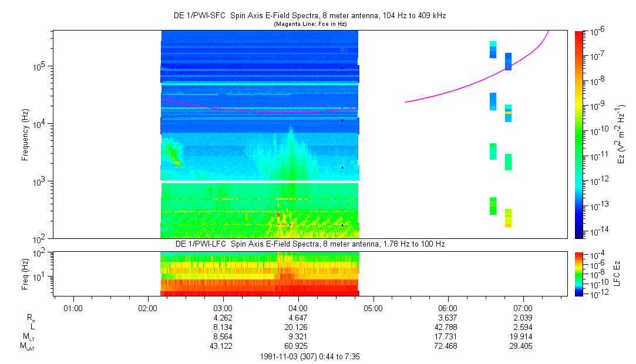Click the upper Ez color scale bar
This screenshot has width=636, height=364.
[x=579, y=134]
